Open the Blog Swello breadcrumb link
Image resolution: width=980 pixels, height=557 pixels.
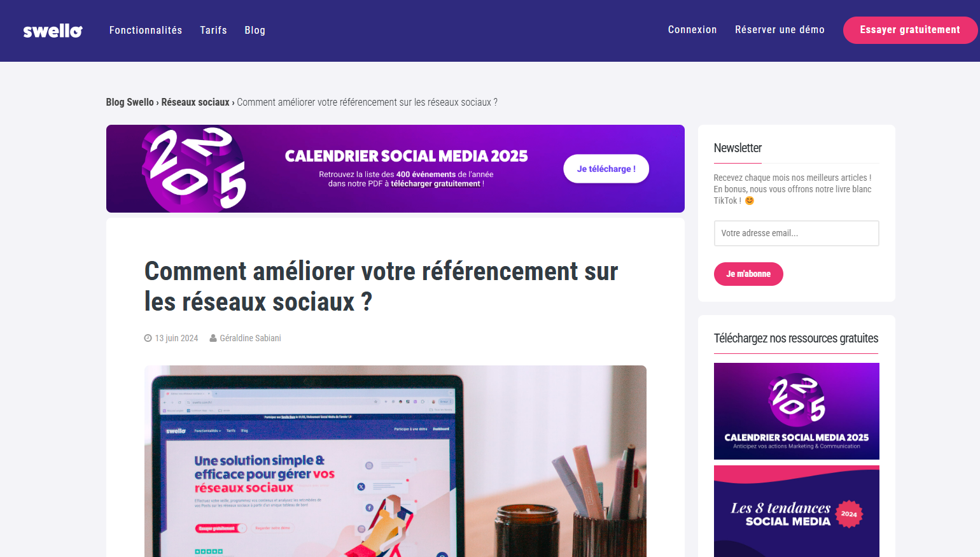pos(130,102)
